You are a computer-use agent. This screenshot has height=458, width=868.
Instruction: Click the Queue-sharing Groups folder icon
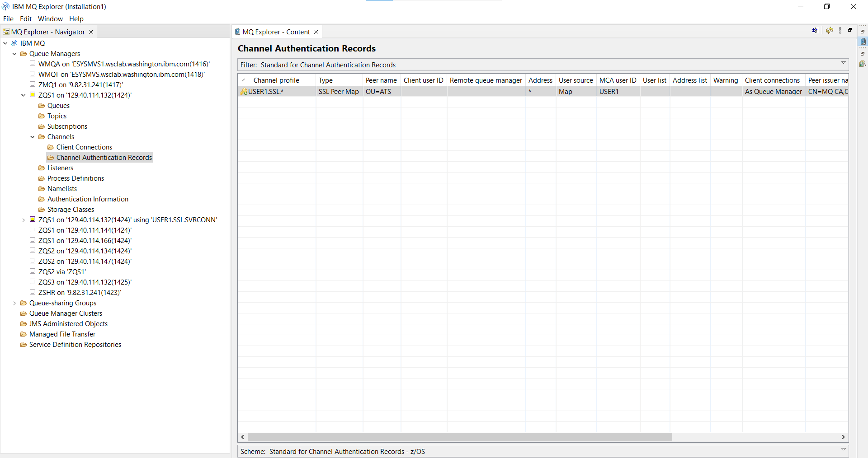tap(24, 303)
